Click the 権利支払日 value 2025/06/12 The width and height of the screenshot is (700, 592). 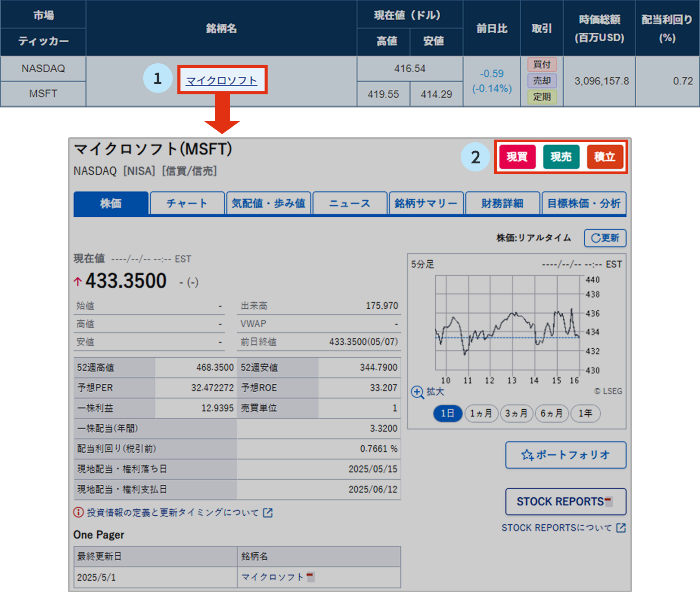click(x=373, y=489)
